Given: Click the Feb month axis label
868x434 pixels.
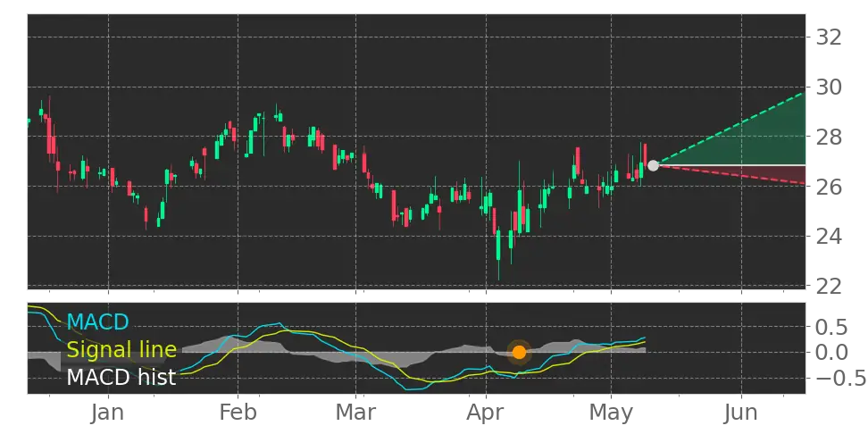Looking at the screenshot, I should pos(238,413).
